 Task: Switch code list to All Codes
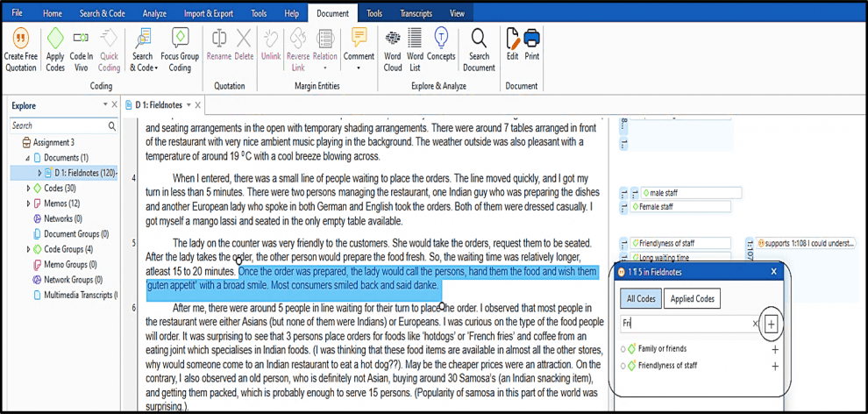point(643,299)
